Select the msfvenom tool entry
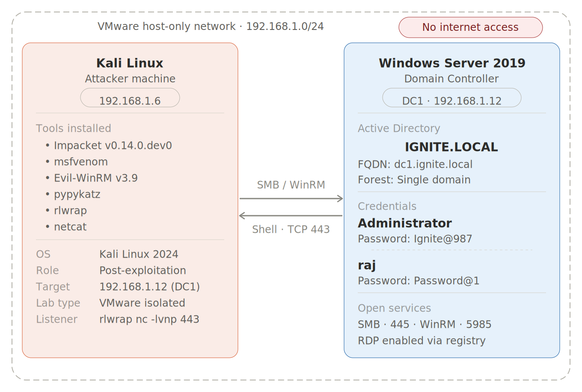Viewport: 582px width, 392px height. [x=77, y=162]
